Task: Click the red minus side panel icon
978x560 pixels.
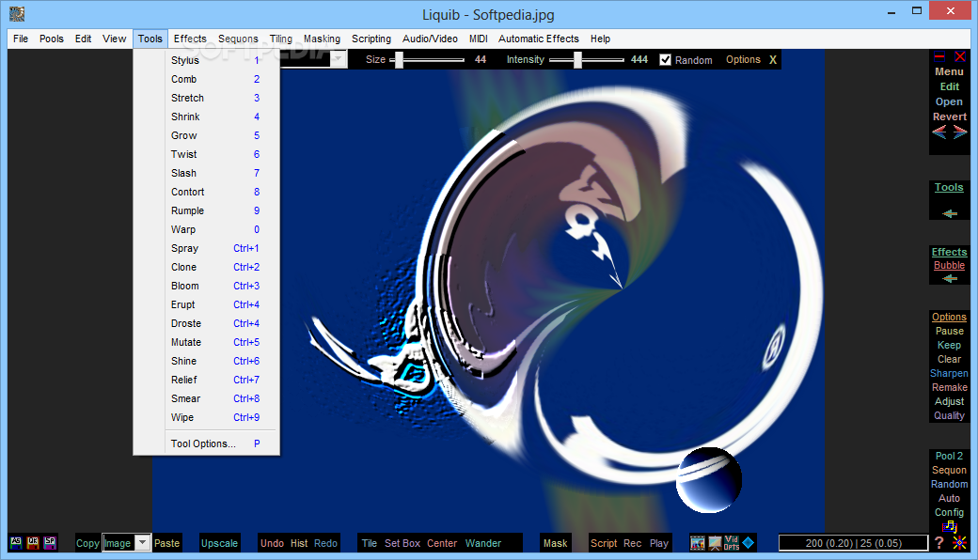Action: pos(939,56)
